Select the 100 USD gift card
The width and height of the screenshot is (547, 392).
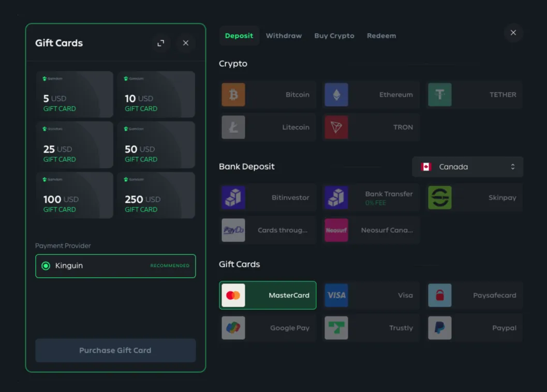click(75, 195)
